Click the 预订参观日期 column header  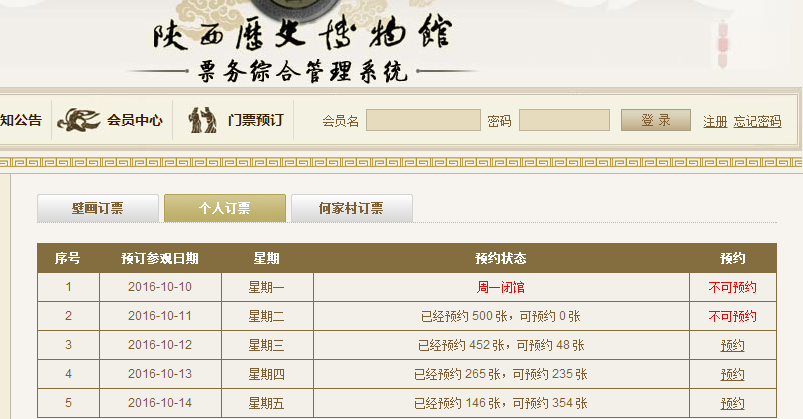pos(160,258)
